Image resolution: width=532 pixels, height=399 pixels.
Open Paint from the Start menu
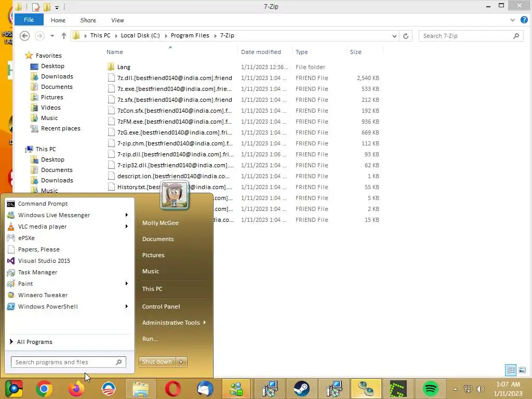point(20,284)
